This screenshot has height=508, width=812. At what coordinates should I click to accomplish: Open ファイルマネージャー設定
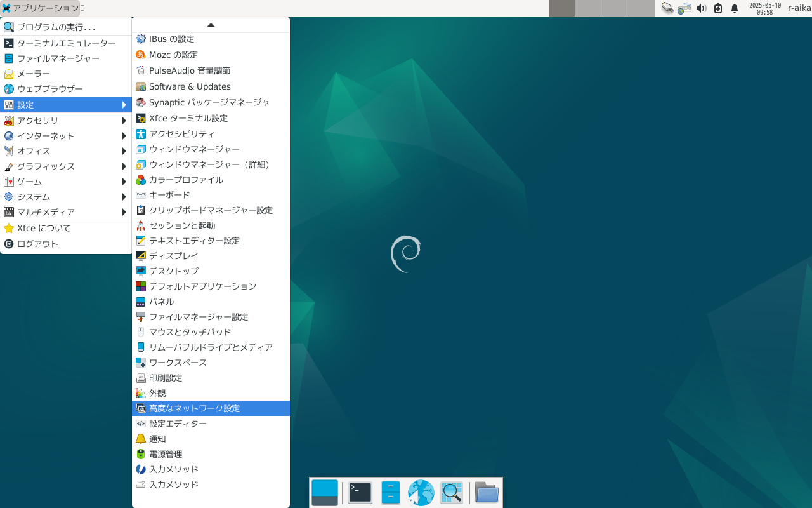[211, 317]
